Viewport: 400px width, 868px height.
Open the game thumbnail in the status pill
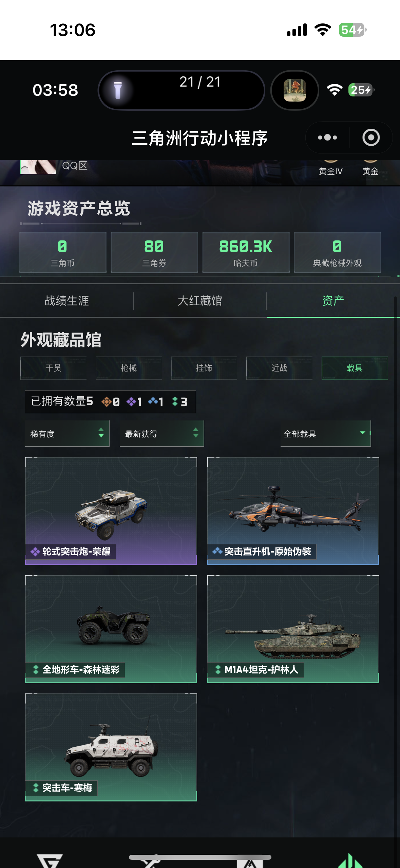(294, 90)
